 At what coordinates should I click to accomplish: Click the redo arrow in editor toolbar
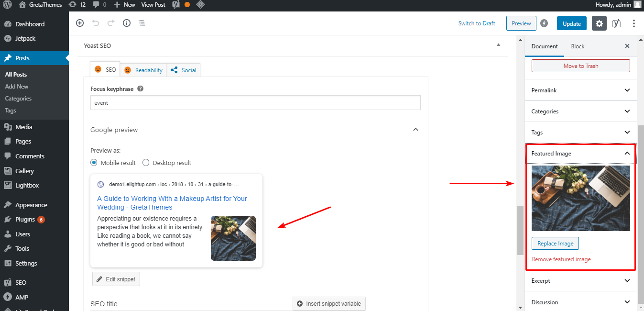click(x=111, y=23)
